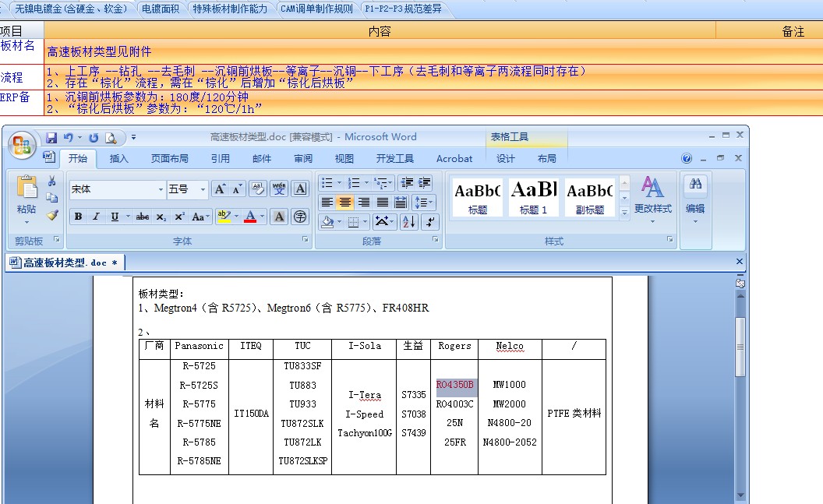Apply shading paint bucket fill
This screenshot has width=823, height=504.
point(327,222)
